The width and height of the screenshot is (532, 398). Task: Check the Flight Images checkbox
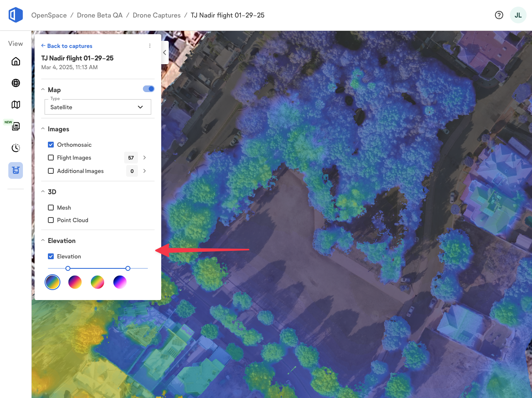coord(51,158)
